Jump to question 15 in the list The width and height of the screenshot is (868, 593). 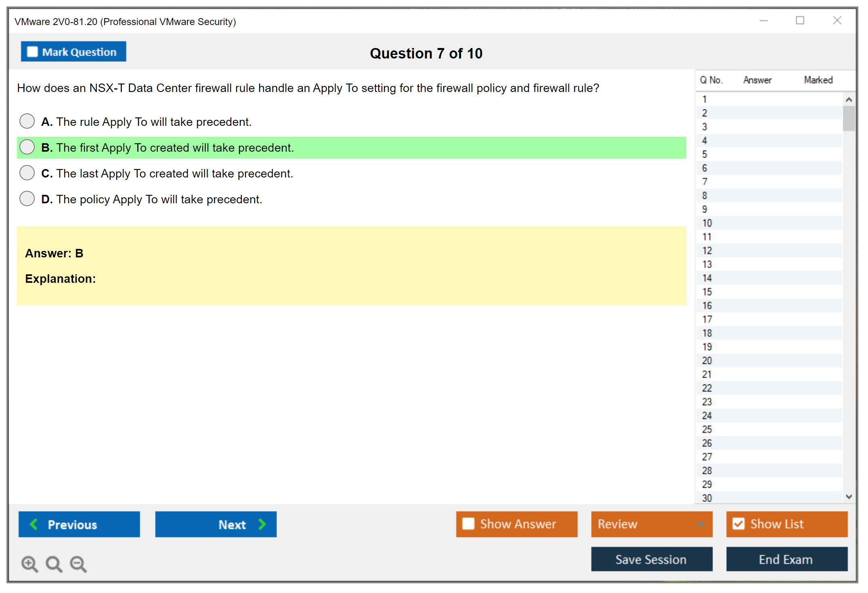707,292
